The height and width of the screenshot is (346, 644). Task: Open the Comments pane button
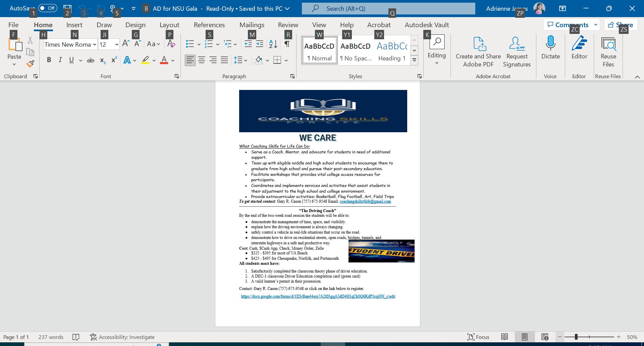(x=572, y=24)
